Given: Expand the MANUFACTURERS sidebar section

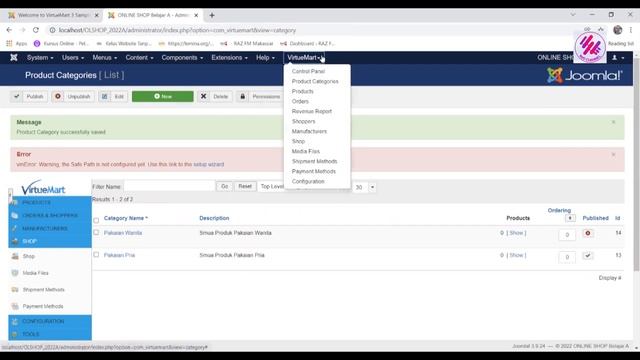Looking at the screenshot, I should (x=50, y=228).
